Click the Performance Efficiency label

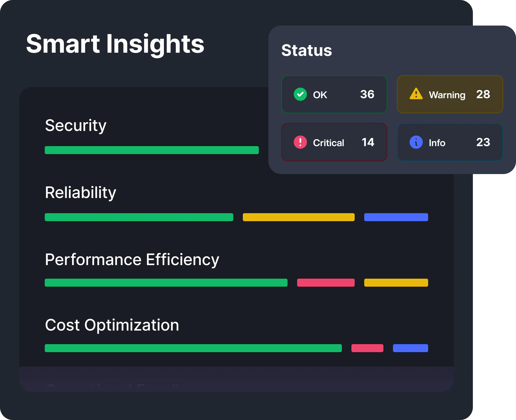coord(132,260)
